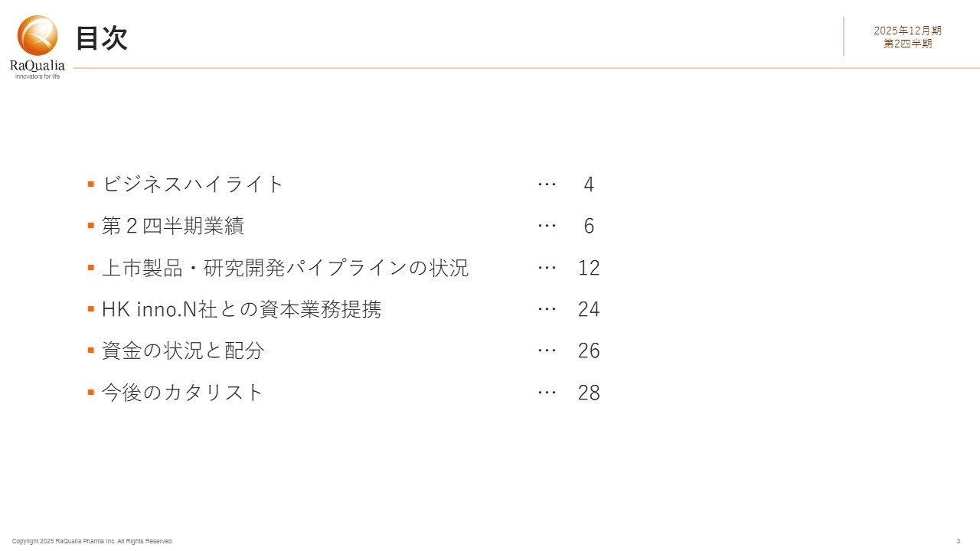Click page number 28
This screenshot has height=551, width=980.
pos(589,393)
